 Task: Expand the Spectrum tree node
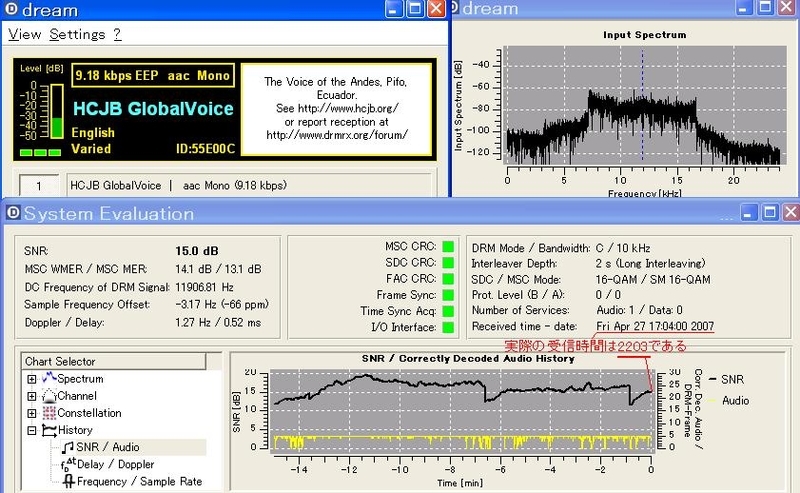tap(32, 379)
